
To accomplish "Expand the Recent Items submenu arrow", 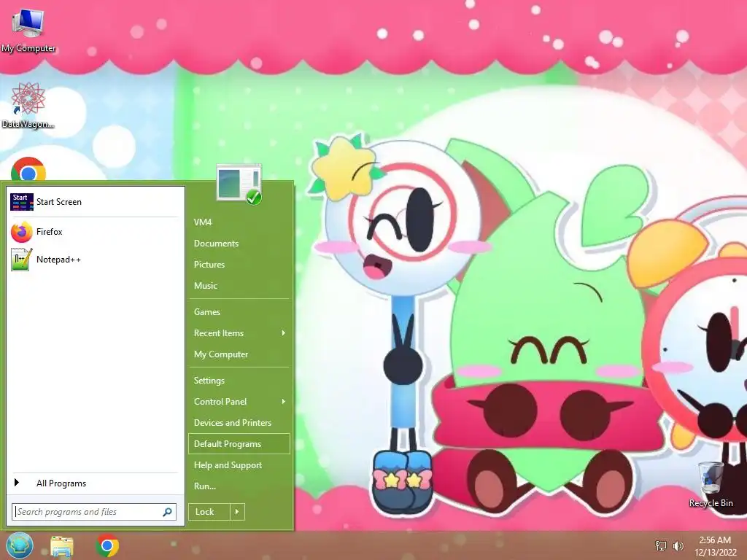I will 284,332.
